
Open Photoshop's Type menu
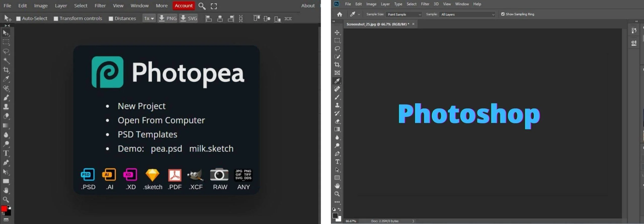[398, 4]
